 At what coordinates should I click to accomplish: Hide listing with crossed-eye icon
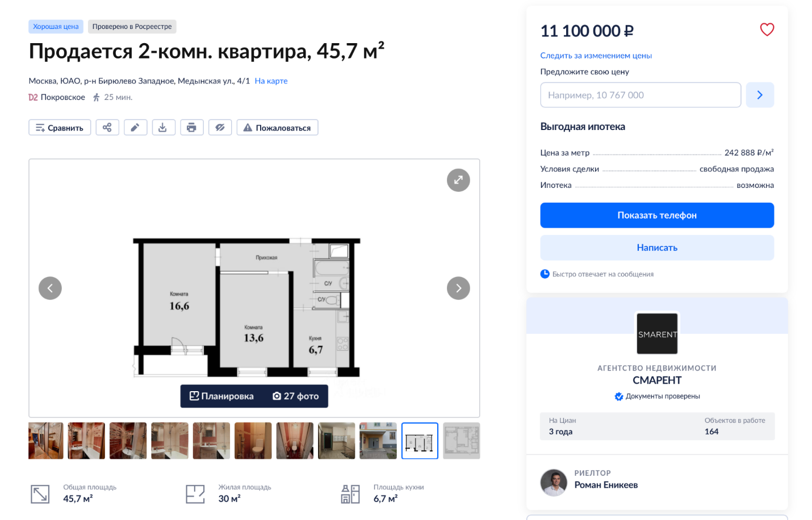click(220, 128)
